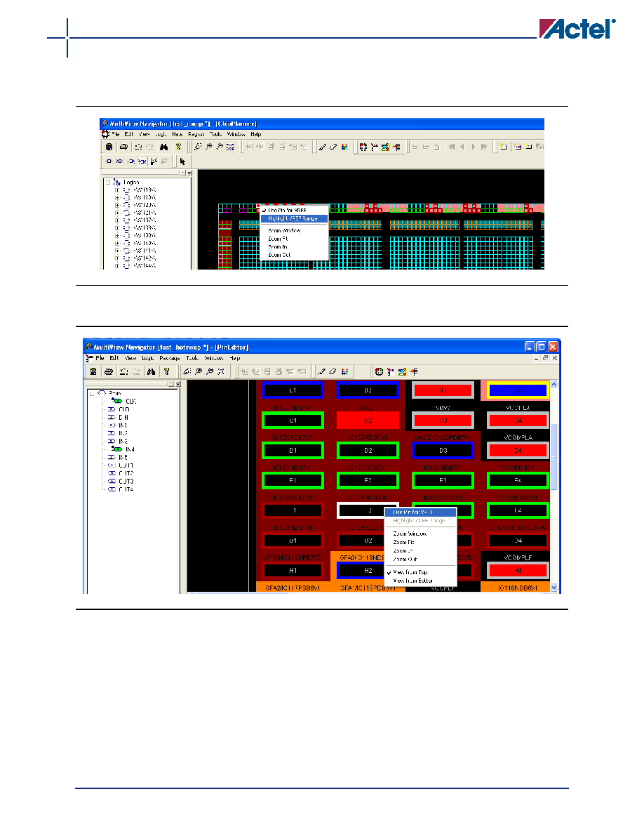Select 'View from Bottom' in PinEditor context menu
The image size is (644, 834).
413,581
